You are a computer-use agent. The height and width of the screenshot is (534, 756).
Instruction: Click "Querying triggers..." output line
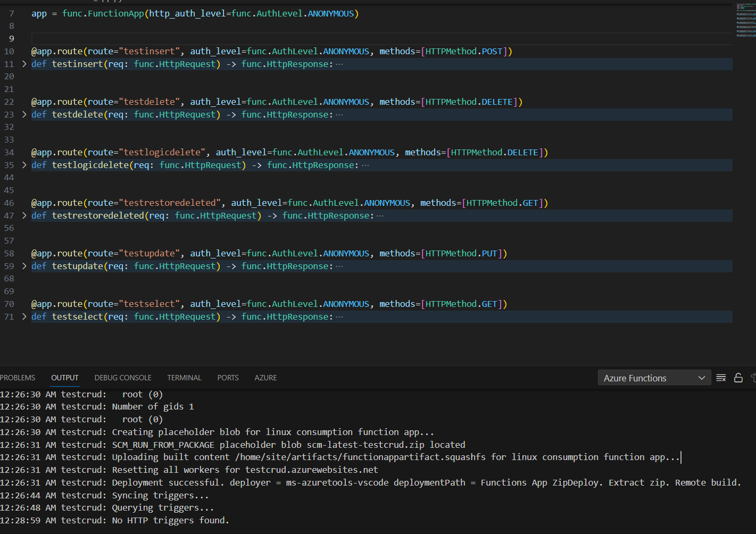[163, 507]
